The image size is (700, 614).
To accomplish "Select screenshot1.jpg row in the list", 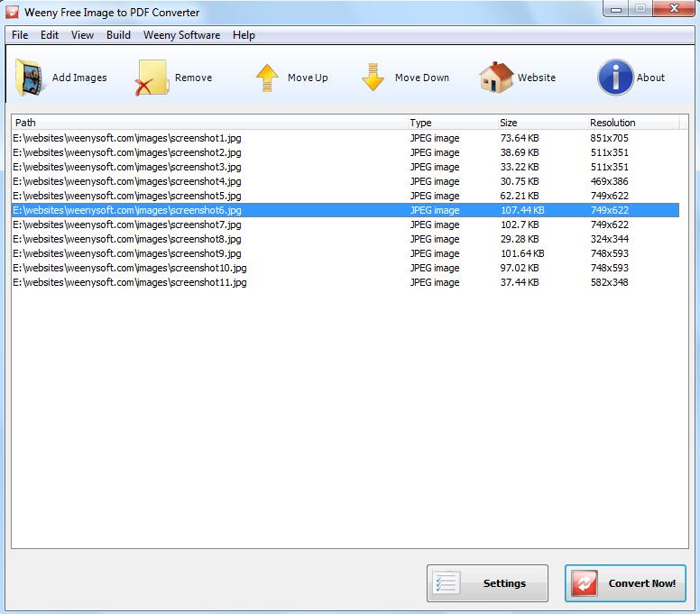I will click(127, 138).
